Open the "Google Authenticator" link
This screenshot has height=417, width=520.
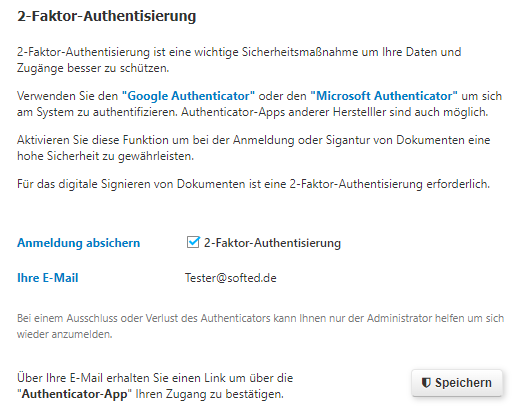tap(188, 96)
